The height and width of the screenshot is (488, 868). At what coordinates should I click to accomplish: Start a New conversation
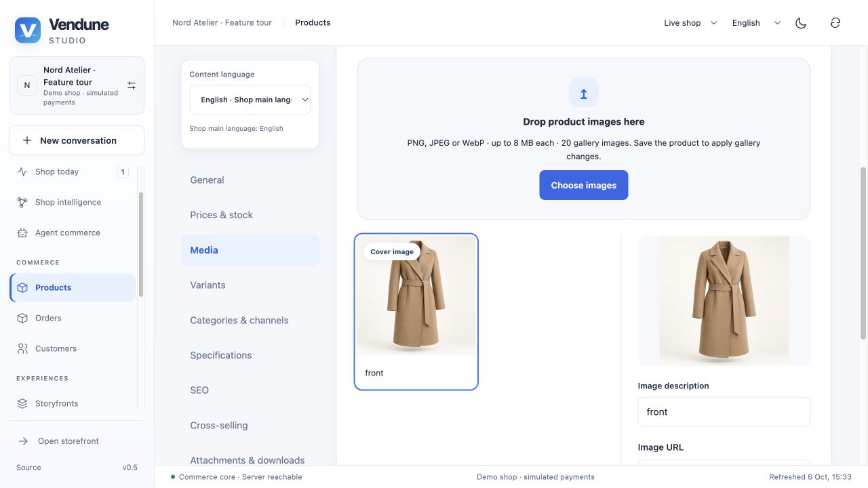tap(77, 140)
